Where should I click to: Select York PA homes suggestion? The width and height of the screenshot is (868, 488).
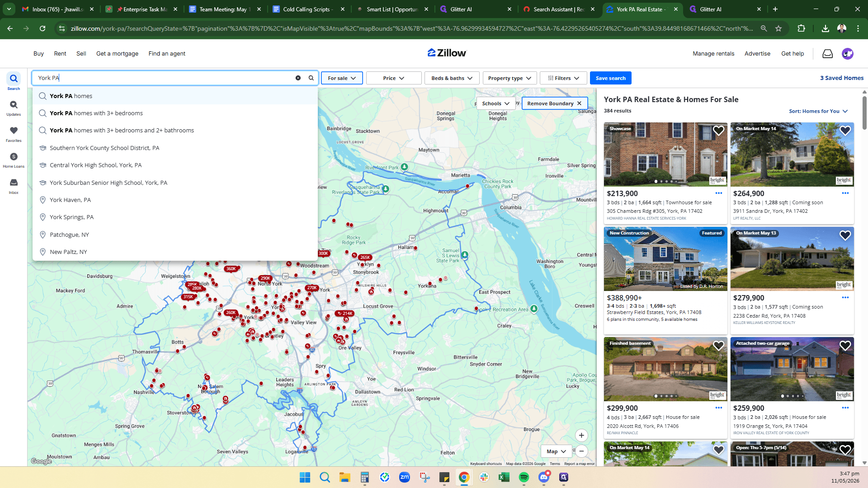coord(175,96)
